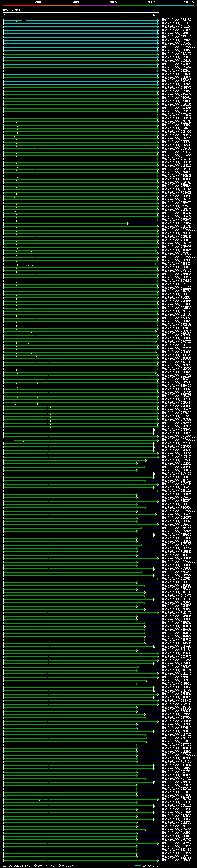197x868 pixels.
Task: Select hit UniRef100_B9IQ92
Action: 177,30
